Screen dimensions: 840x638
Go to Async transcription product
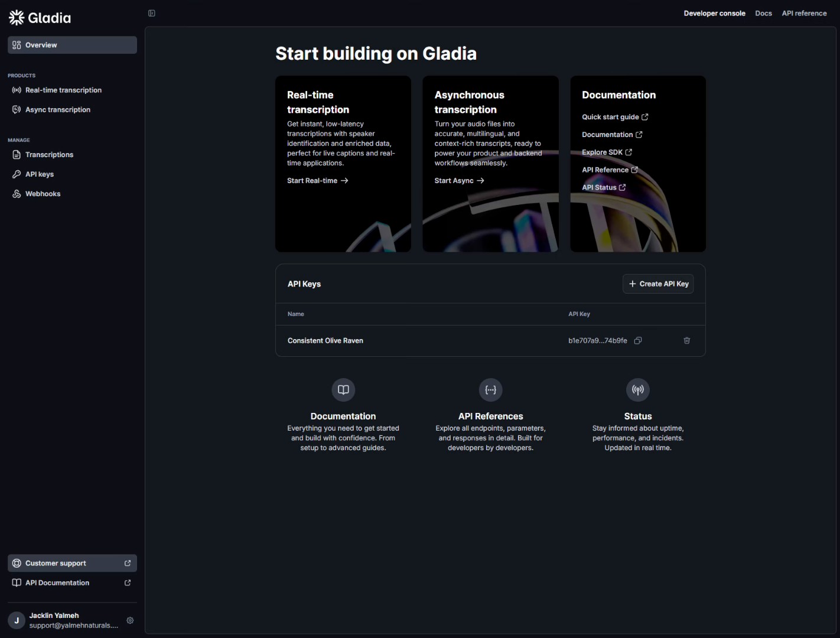[x=72, y=110]
